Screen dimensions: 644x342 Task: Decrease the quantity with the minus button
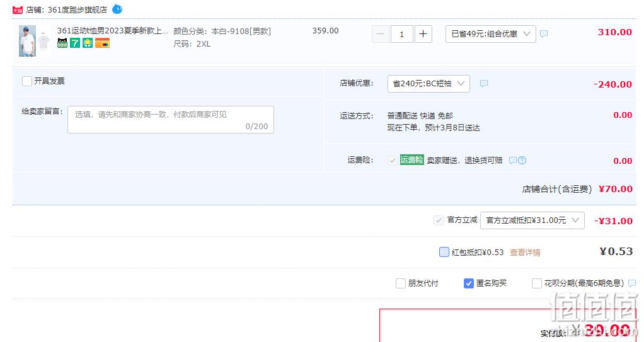381,34
